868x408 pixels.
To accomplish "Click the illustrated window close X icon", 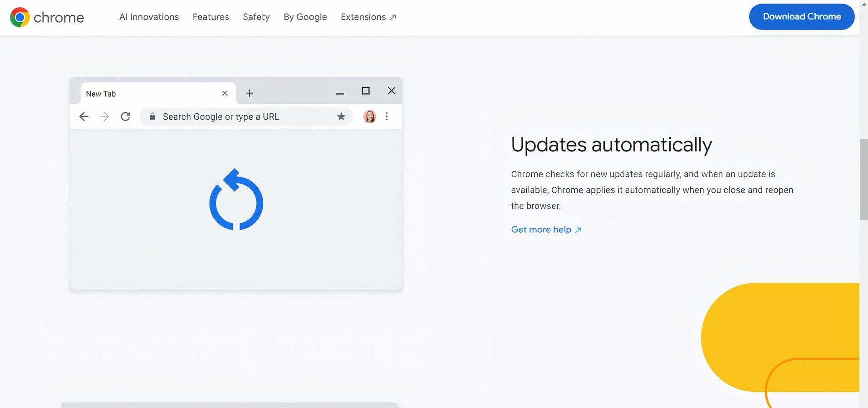I will pyautogui.click(x=392, y=91).
